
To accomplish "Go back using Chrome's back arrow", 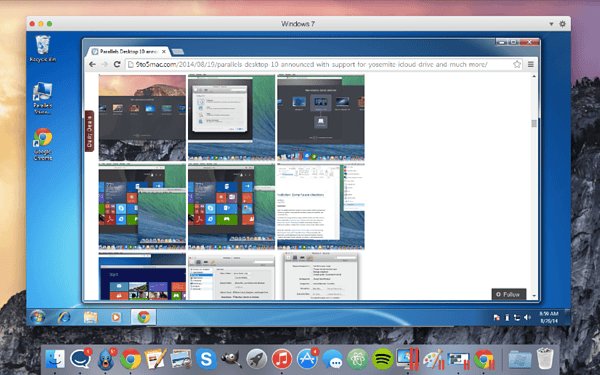I will 92,64.
